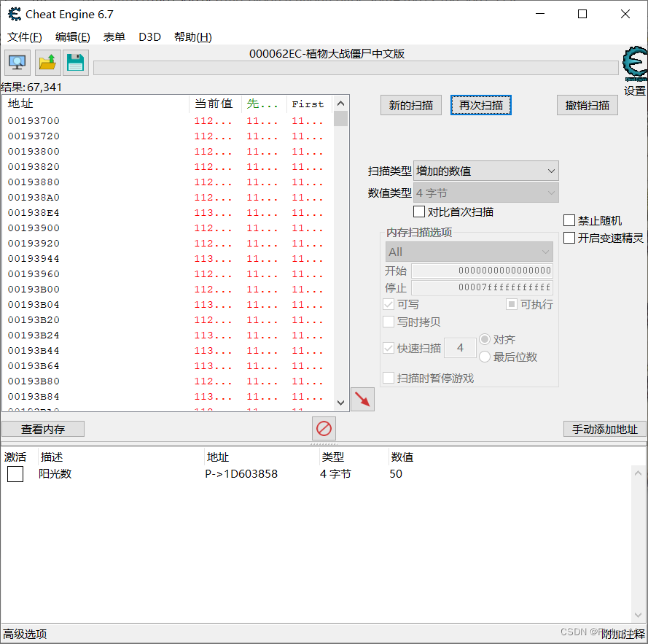This screenshot has width=648, height=644.
Task: Click the 查看内存 button
Action: coord(43,429)
